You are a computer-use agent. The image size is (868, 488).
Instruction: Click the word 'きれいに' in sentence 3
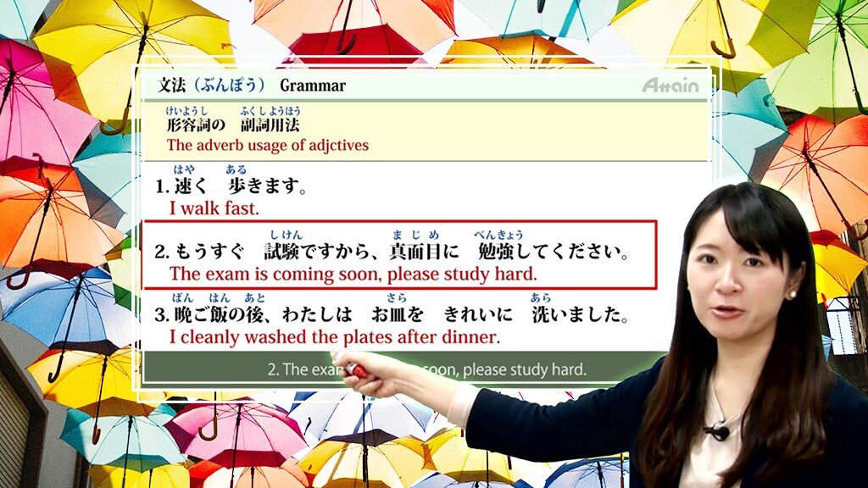pyautogui.click(x=478, y=315)
